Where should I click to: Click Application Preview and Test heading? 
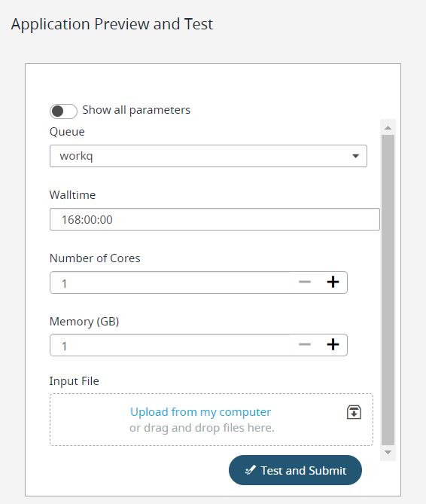pos(112,24)
